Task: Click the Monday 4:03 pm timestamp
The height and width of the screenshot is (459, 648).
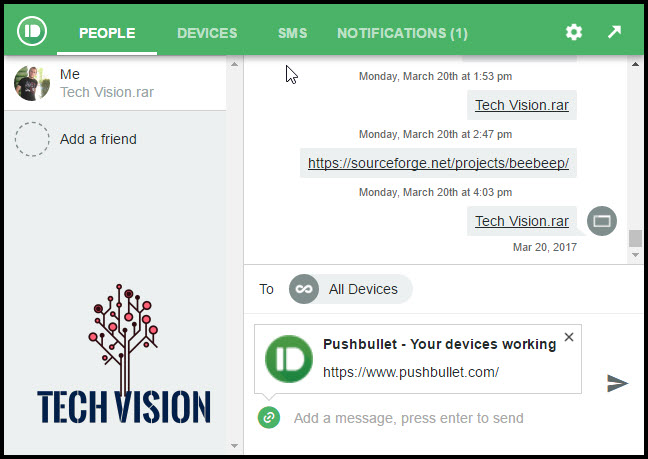Action: click(x=435, y=192)
